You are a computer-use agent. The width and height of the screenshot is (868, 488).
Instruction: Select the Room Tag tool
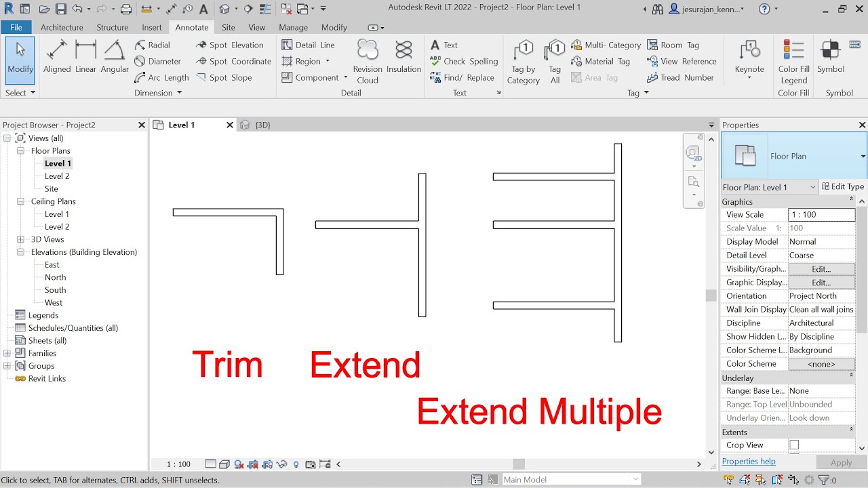[673, 45]
